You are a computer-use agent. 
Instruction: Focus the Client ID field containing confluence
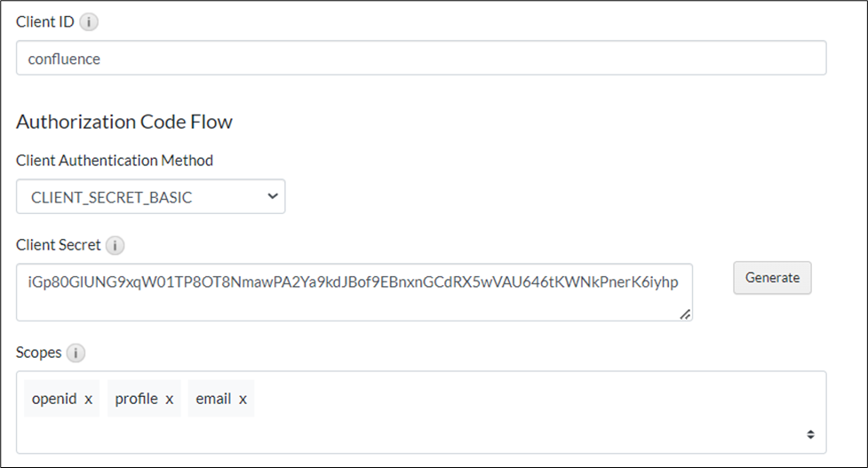click(421, 59)
